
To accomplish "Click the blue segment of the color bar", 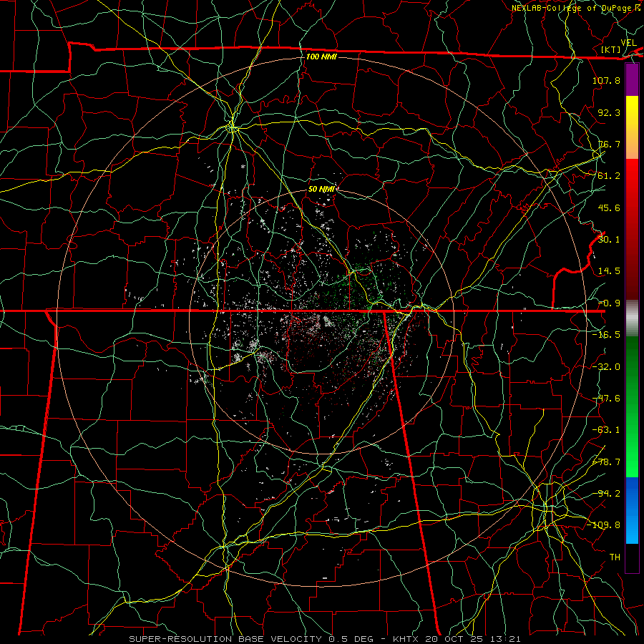I will tap(632, 510).
